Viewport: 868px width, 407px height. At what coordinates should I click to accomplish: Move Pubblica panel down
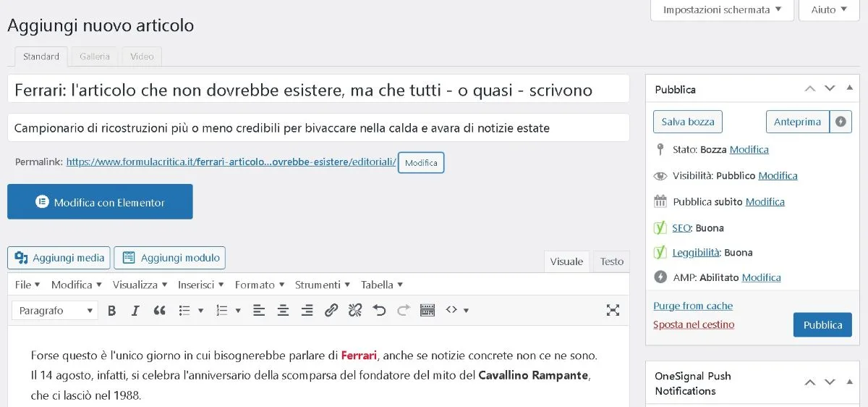pyautogui.click(x=830, y=88)
